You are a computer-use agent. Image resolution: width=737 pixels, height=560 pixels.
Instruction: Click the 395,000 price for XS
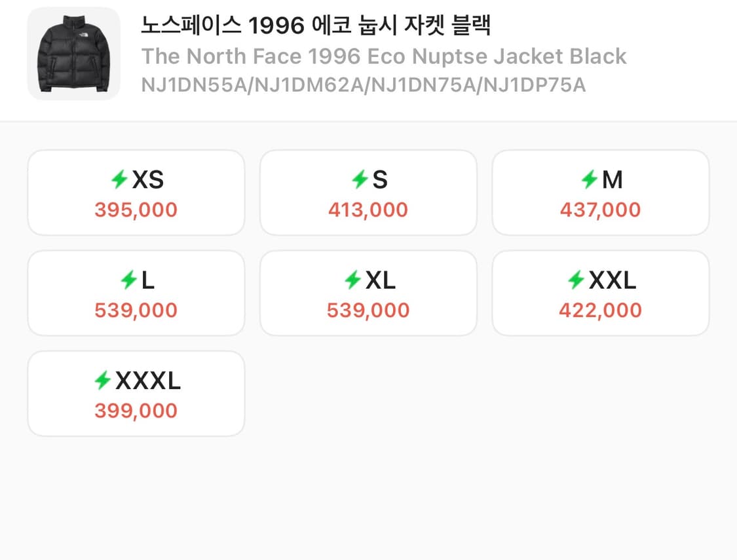[x=136, y=210]
